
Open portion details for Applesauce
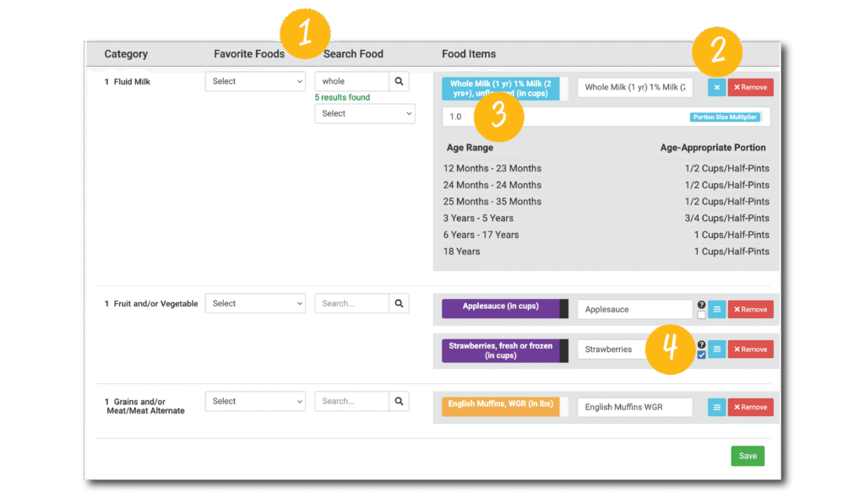[716, 310]
